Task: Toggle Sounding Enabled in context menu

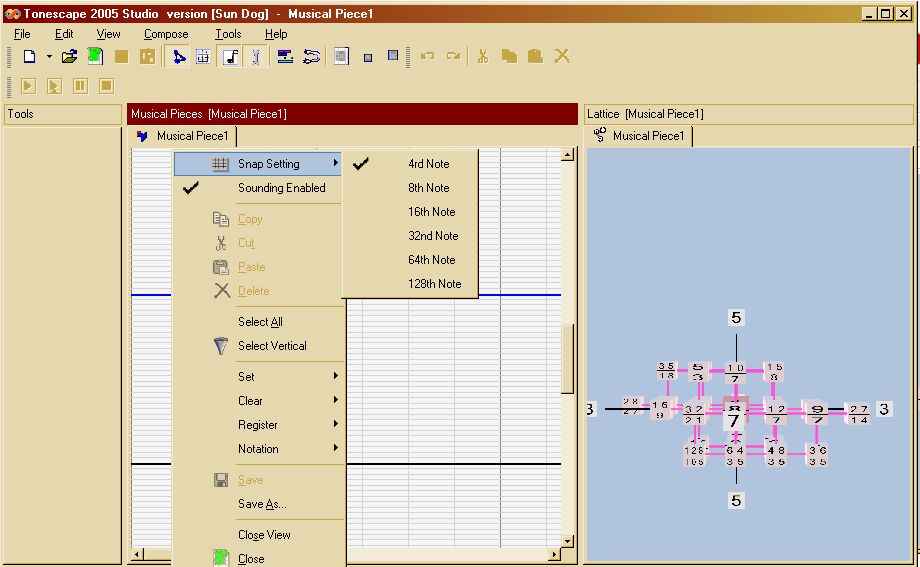Action: [x=258, y=188]
